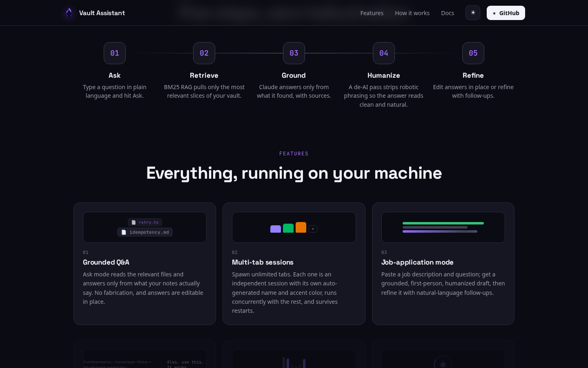Click the Grounded Q&A card title
Viewport: 588px width, 368px height.
point(106,262)
